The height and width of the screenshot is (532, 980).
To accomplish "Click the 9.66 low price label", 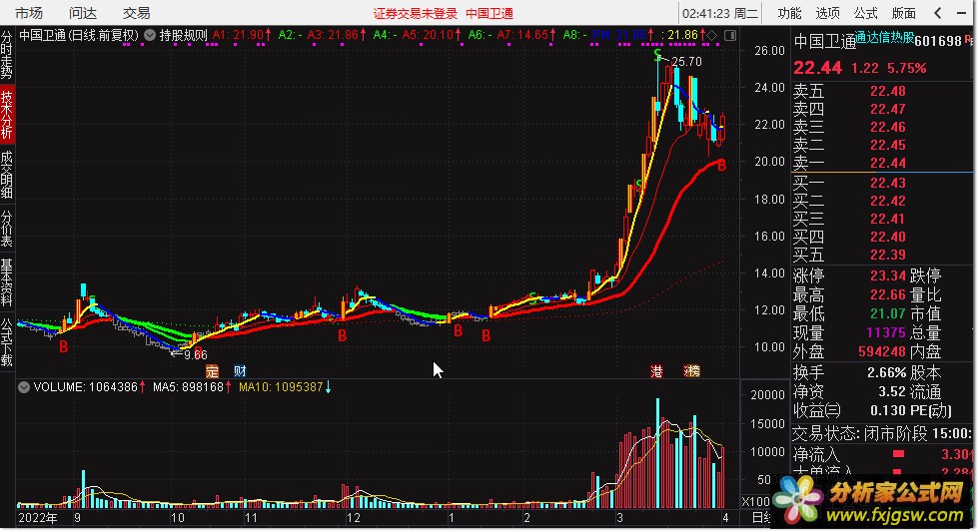I will [x=196, y=354].
